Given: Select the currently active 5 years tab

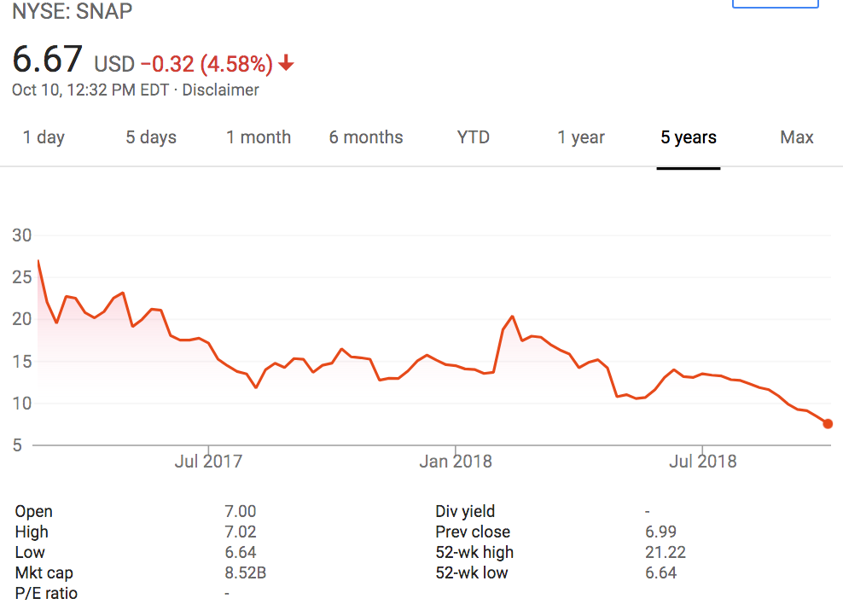Looking at the screenshot, I should point(688,137).
